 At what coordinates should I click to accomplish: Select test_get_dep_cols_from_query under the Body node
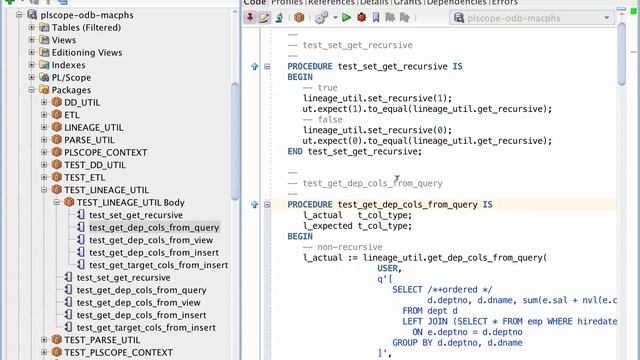pyautogui.click(x=154, y=227)
